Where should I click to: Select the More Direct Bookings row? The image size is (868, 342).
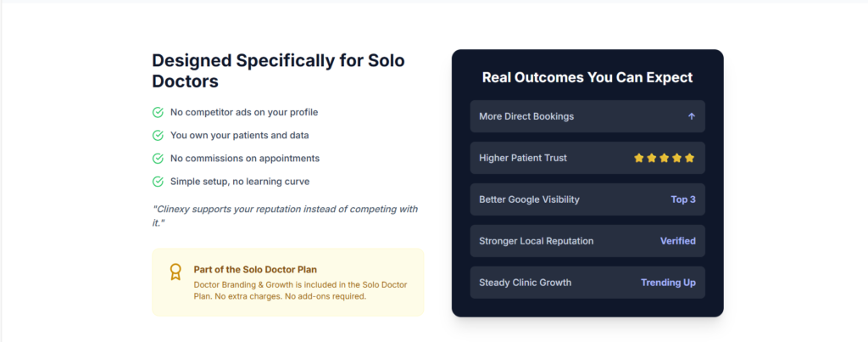pos(587,116)
